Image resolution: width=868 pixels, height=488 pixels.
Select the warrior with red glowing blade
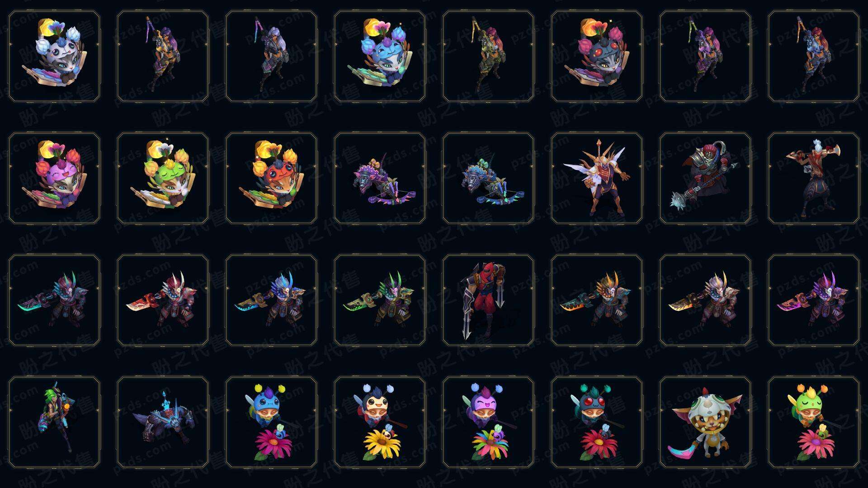[163, 300]
